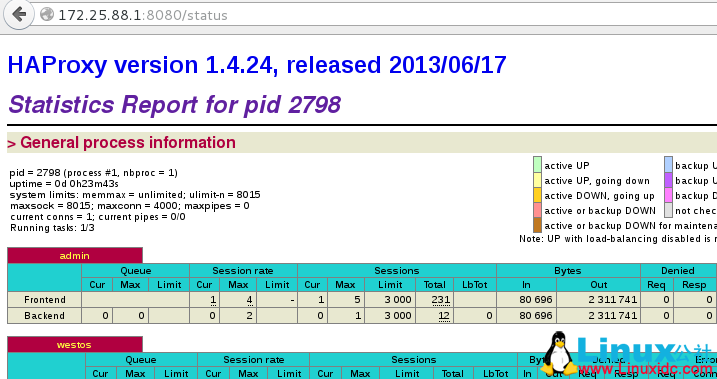This screenshot has height=379, width=717.
Task: Focus the address bar showing 172.25.88.1:8080/status
Action: (375, 15)
